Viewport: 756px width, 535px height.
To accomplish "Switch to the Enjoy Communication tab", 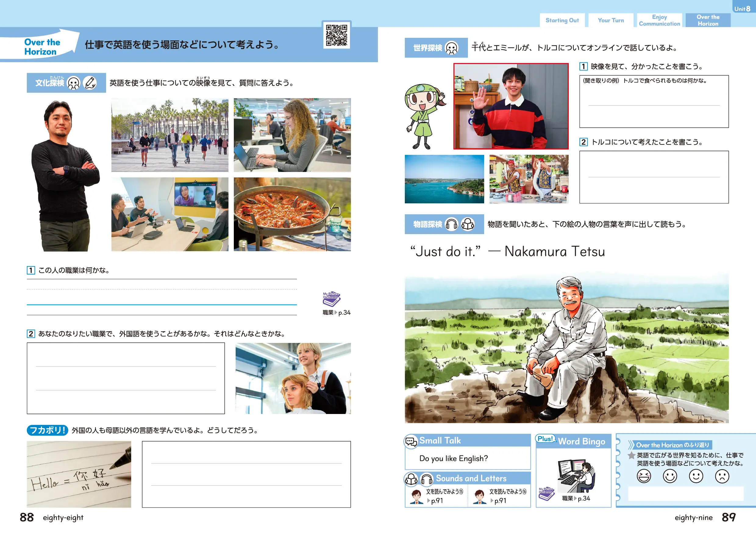I will point(659,20).
